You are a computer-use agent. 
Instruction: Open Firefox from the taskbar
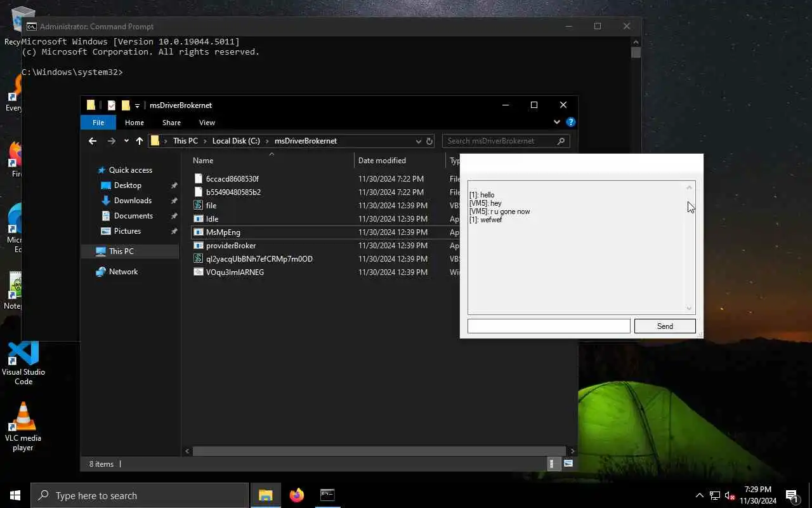coord(296,495)
